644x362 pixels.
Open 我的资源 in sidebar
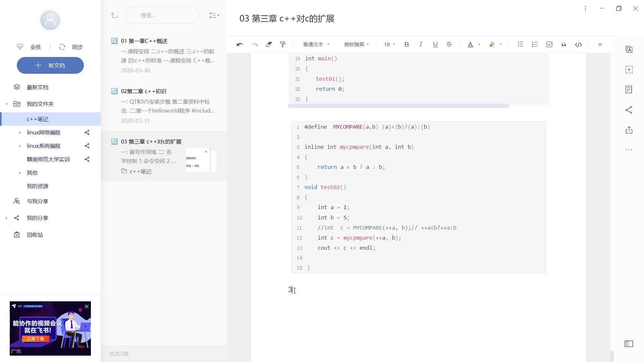38,186
